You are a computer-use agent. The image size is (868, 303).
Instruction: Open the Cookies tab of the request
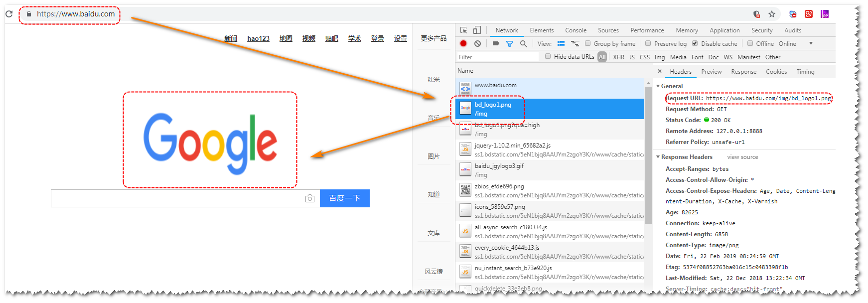click(776, 72)
